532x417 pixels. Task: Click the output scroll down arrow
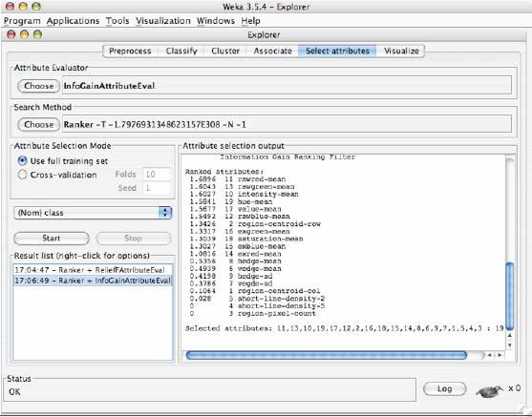[x=509, y=345]
